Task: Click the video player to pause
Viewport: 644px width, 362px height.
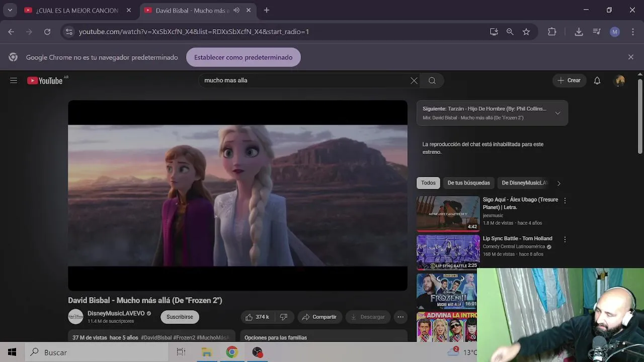Action: point(237,196)
